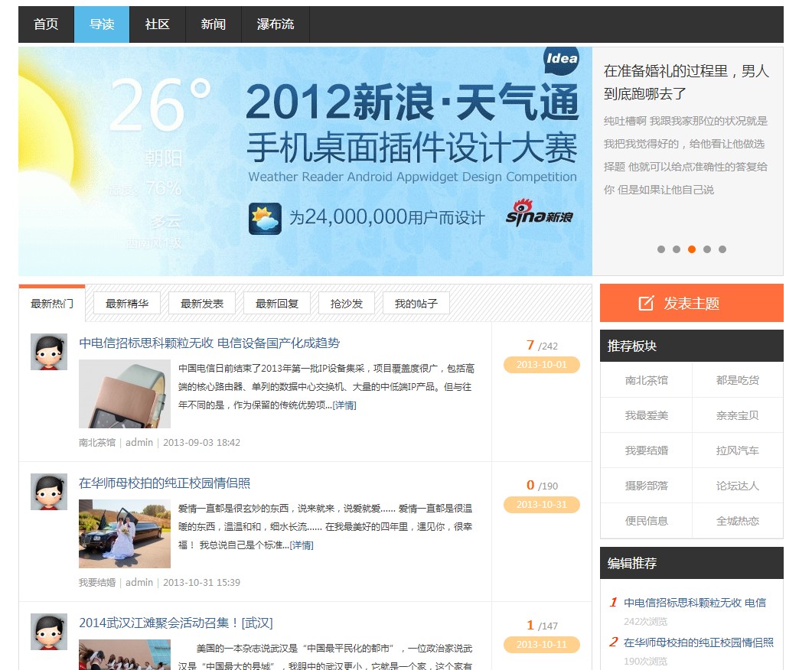This screenshot has height=670, width=812.
Task: Open the 瀑布流 navigation item
Action: tap(276, 24)
